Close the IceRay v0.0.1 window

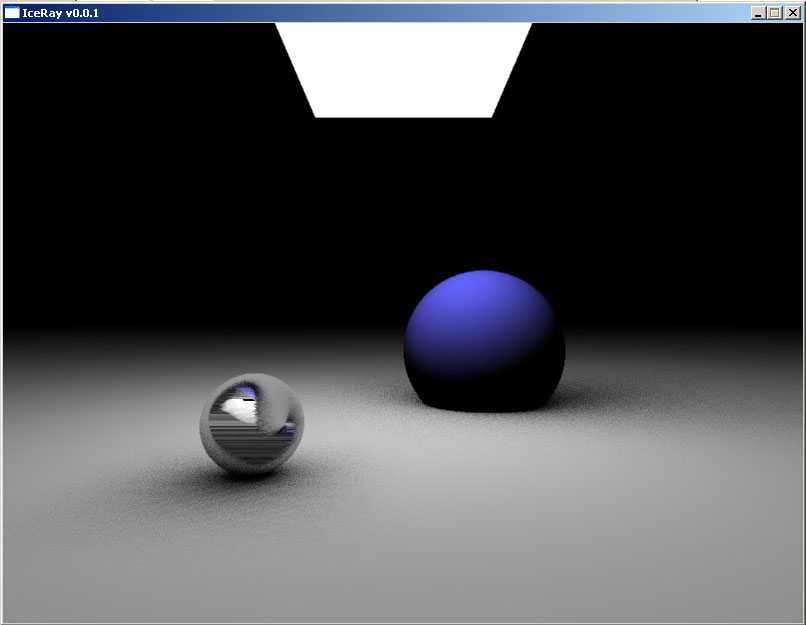pos(793,13)
